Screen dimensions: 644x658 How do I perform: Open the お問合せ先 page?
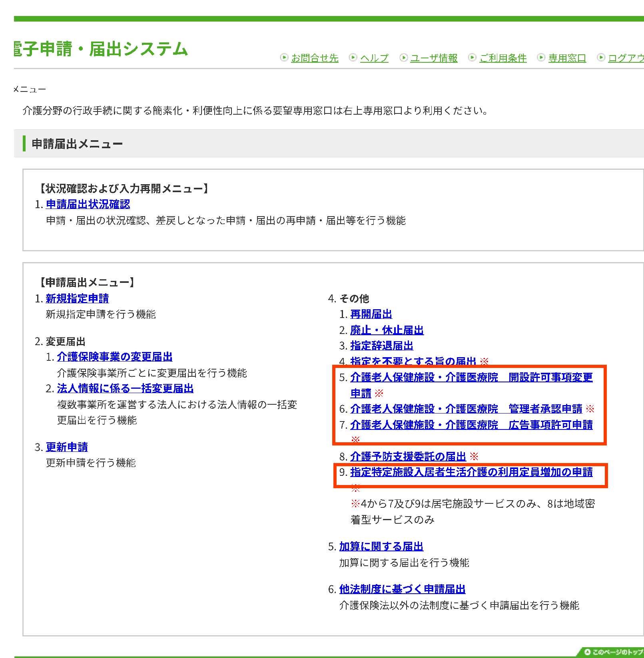pos(315,58)
